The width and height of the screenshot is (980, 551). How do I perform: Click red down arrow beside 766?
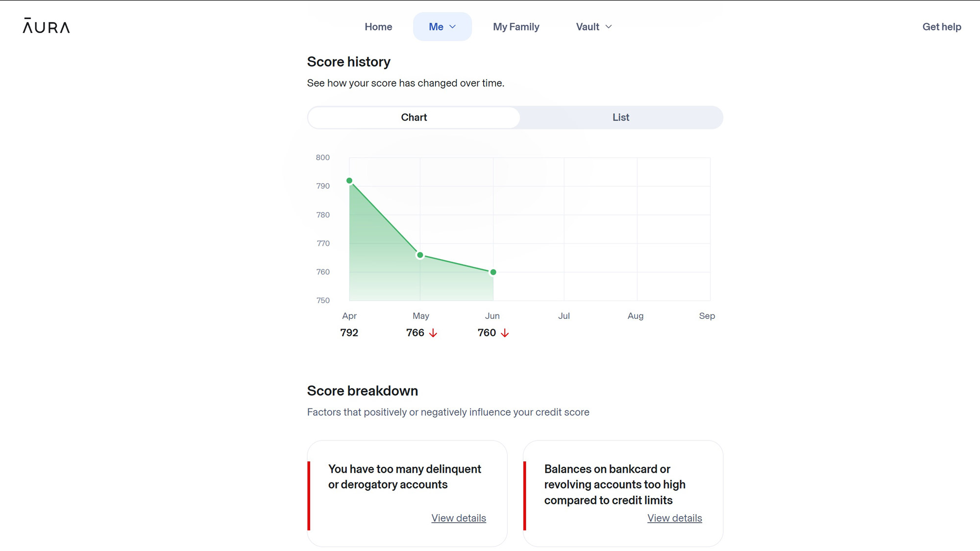click(433, 333)
